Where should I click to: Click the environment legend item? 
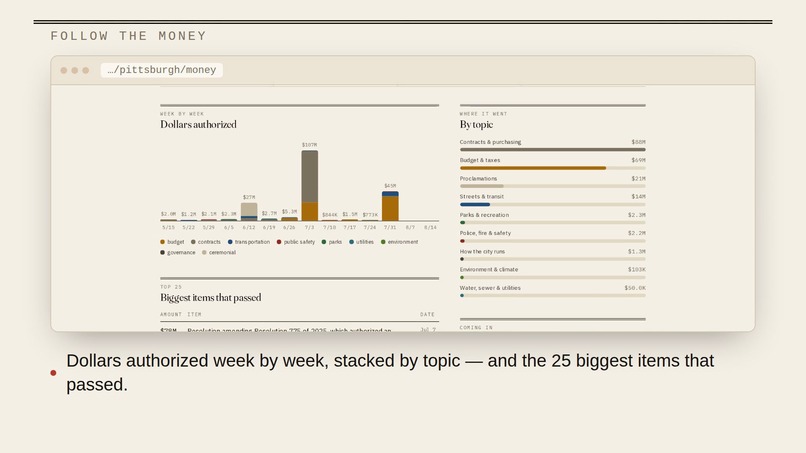click(399, 242)
